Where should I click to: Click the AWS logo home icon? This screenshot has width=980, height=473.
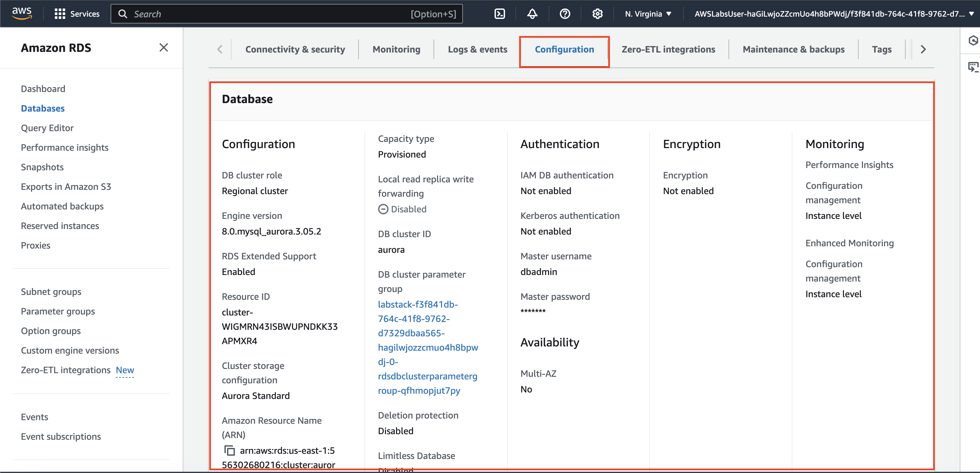[22, 13]
